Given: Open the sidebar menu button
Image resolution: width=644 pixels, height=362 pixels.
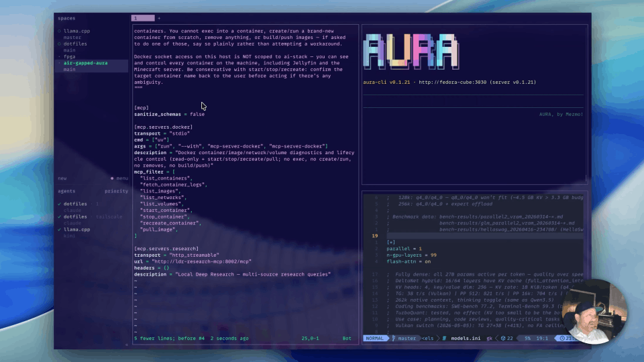Looking at the screenshot, I should 120,178.
